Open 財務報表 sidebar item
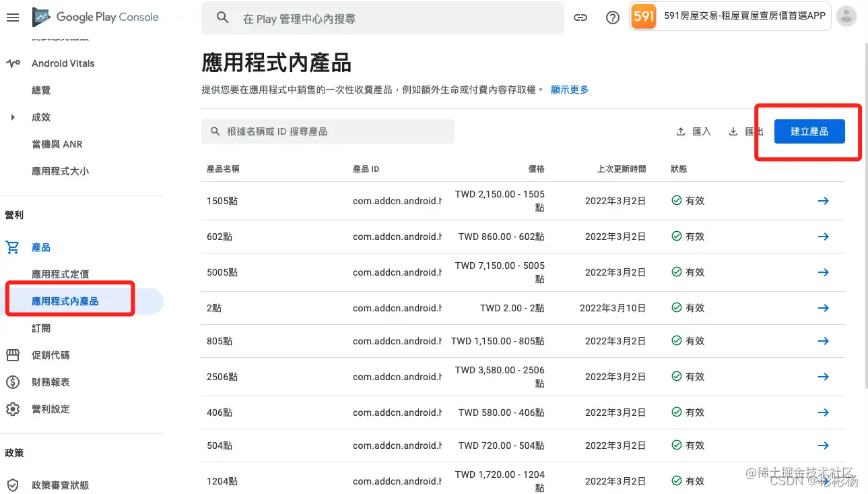Image resolution: width=868 pixels, height=494 pixels. click(x=51, y=382)
